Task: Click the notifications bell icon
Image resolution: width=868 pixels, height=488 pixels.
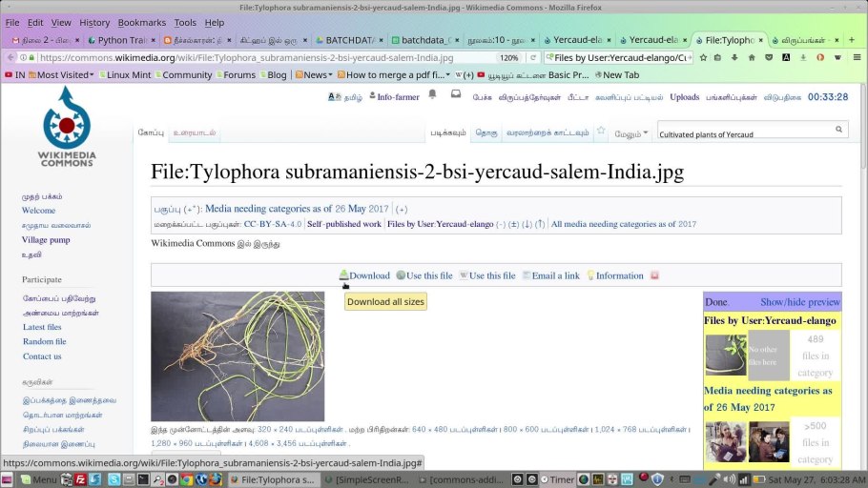Action: click(x=432, y=95)
